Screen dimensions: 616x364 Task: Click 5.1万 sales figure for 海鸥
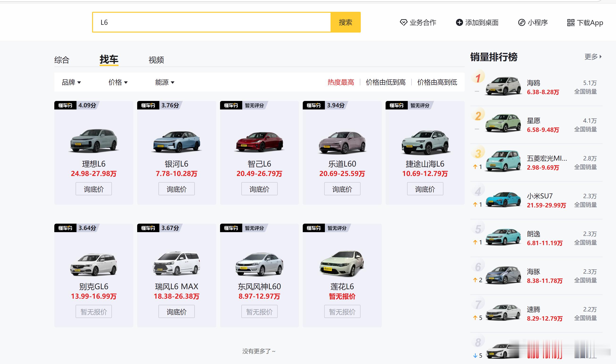tap(590, 83)
